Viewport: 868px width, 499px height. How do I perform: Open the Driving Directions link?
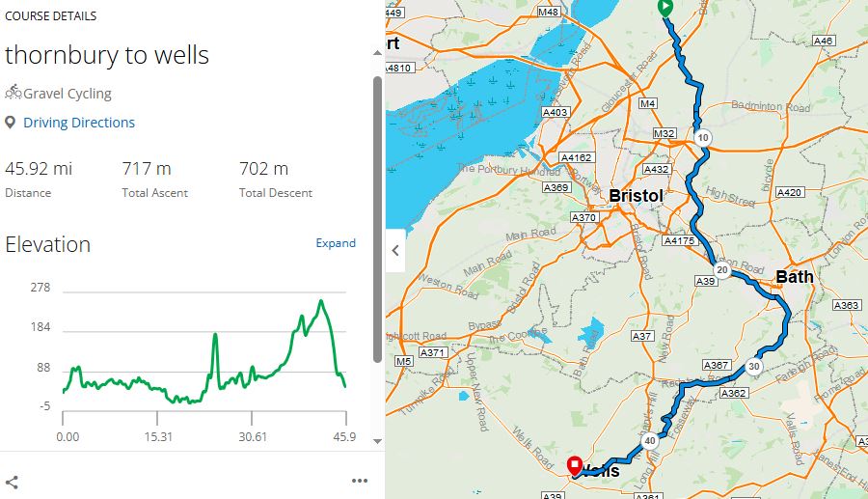pos(79,123)
